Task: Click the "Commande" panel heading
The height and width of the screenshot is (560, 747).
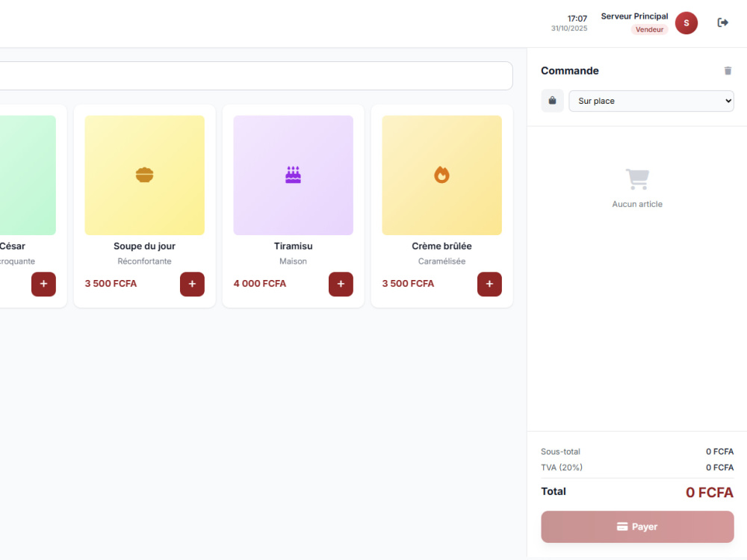Action: (569, 70)
